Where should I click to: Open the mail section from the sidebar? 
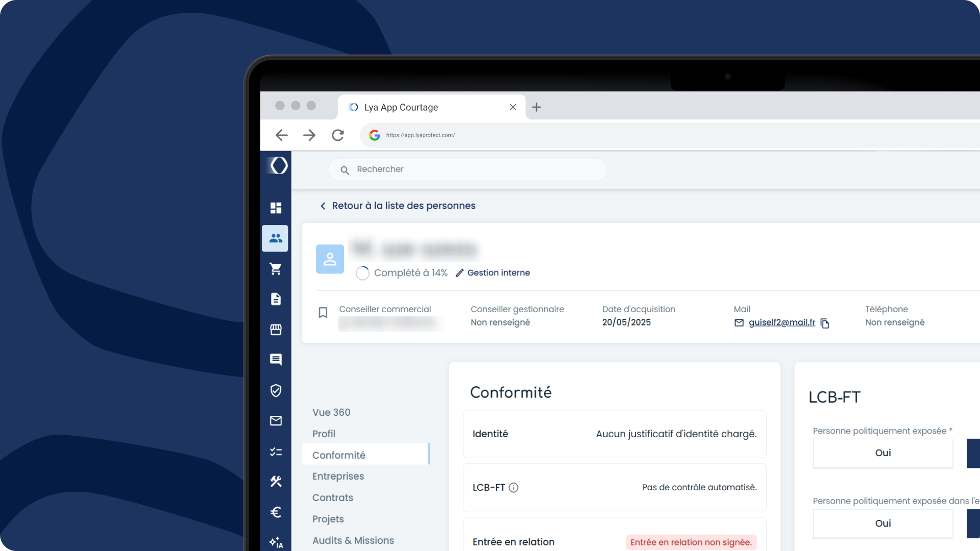[x=276, y=421]
